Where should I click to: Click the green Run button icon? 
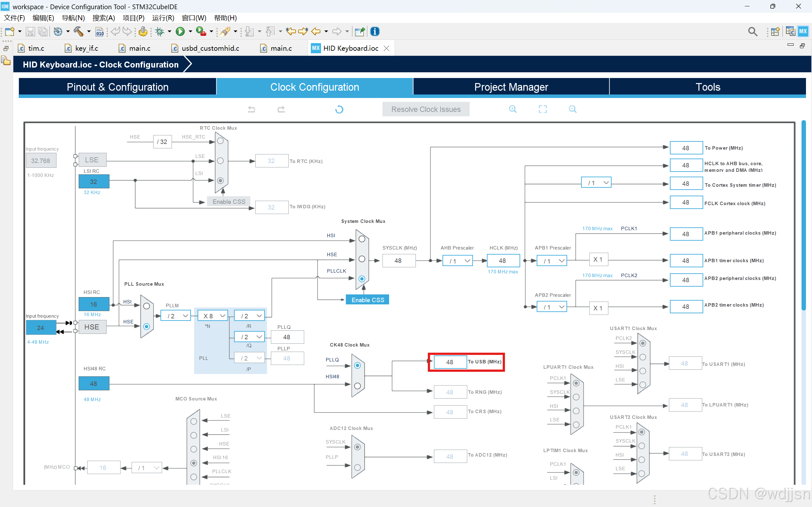pos(180,31)
